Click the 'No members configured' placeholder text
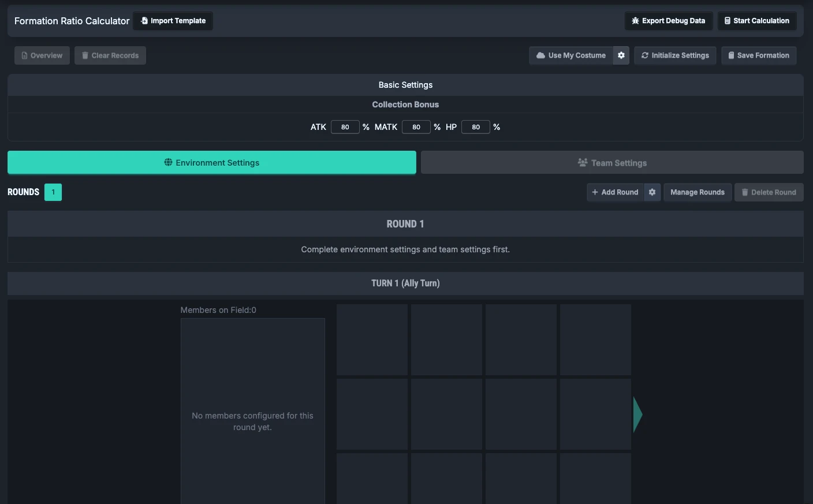This screenshot has width=813, height=504. click(x=252, y=421)
